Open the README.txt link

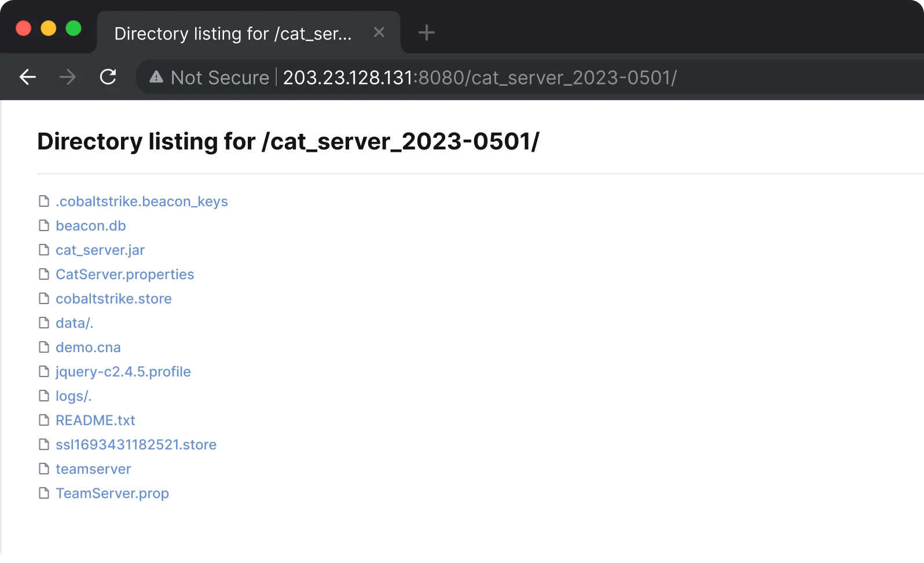[96, 421]
